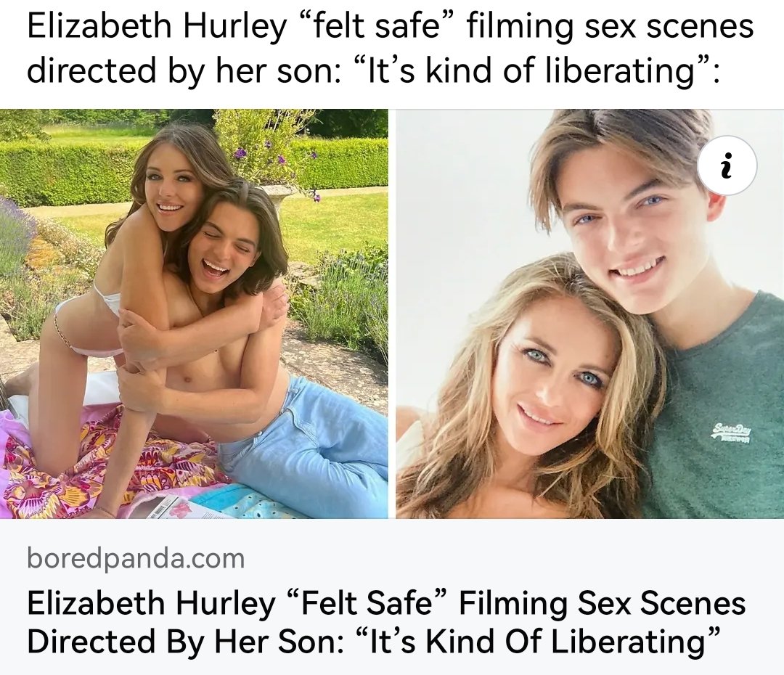
Task: Select the post caption text at the top
Action: [390, 48]
